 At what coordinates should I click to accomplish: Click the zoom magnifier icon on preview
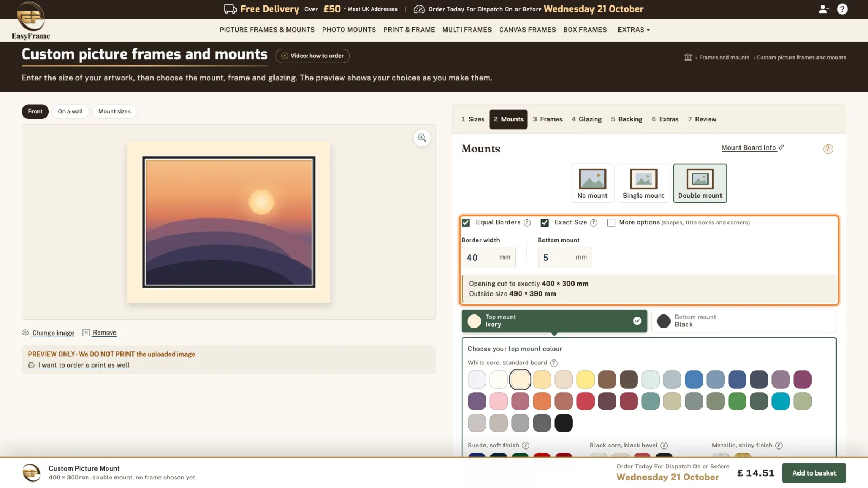[x=422, y=138]
